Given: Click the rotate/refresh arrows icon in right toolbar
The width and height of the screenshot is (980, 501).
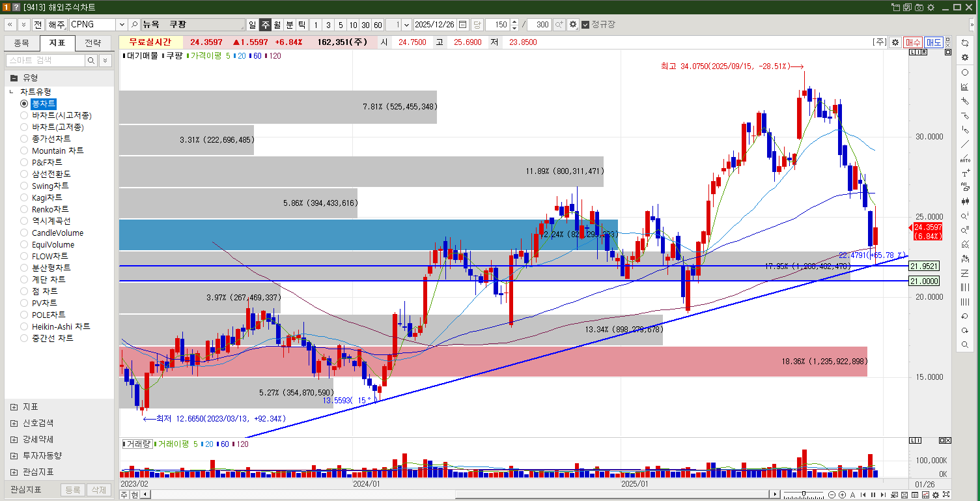Looking at the screenshot, I should pyautogui.click(x=965, y=43).
